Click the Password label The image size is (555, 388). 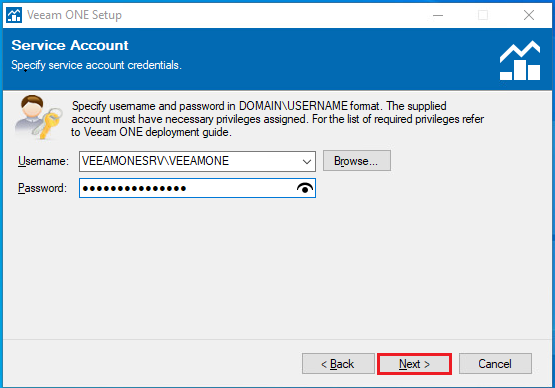(x=42, y=188)
